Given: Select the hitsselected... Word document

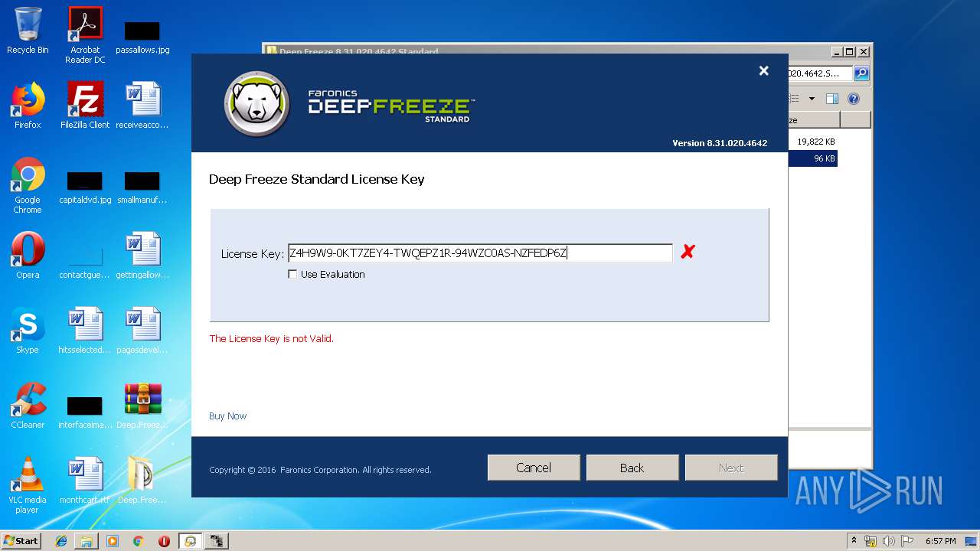Looking at the screenshot, I should 85,331.
